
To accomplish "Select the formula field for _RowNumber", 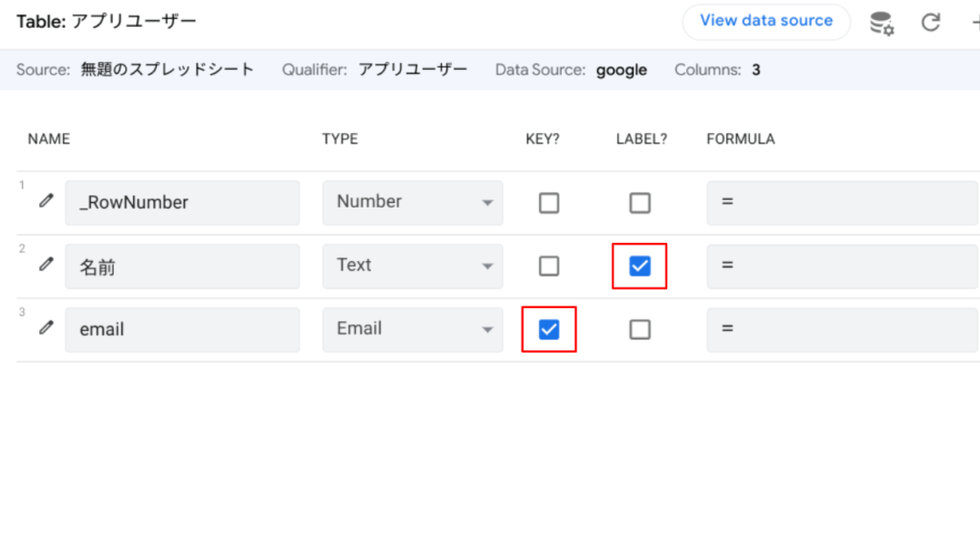I will pyautogui.click(x=842, y=203).
